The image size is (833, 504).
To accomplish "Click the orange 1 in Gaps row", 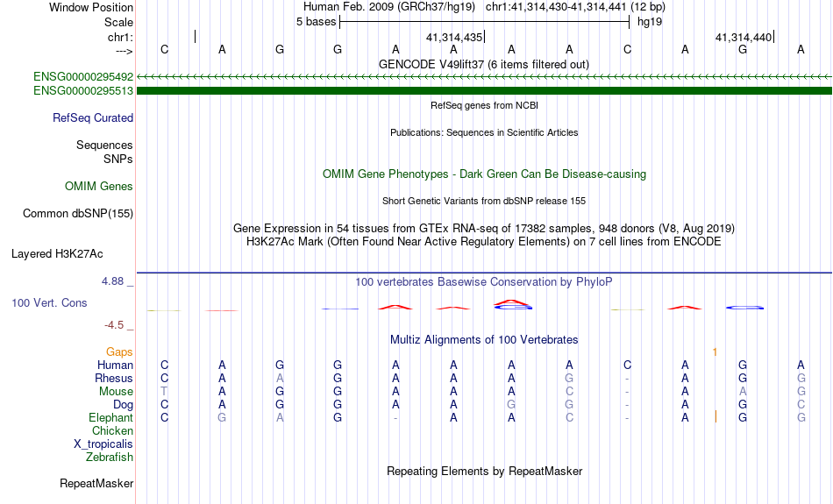I will click(x=715, y=352).
